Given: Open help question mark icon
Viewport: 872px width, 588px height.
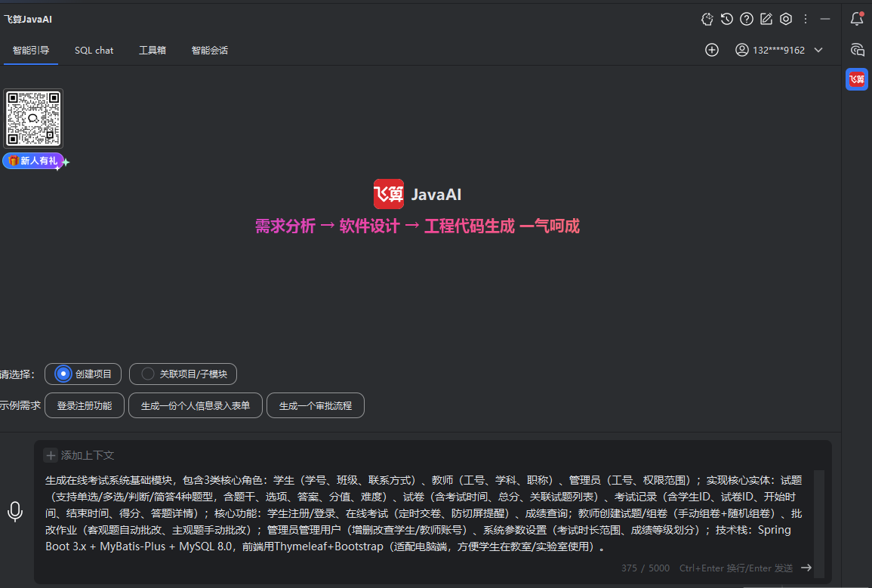Looking at the screenshot, I should (747, 19).
